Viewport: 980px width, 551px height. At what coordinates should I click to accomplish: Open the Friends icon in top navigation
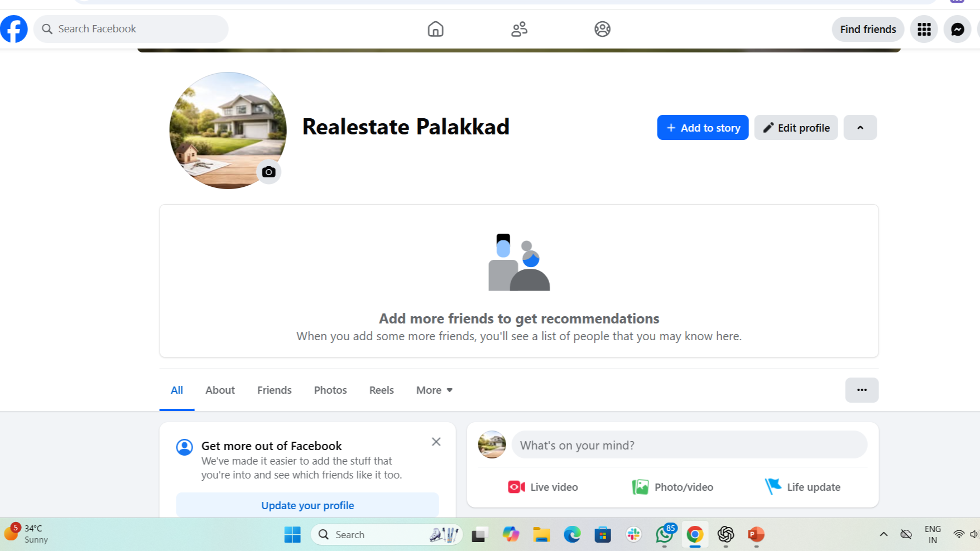pos(519,29)
